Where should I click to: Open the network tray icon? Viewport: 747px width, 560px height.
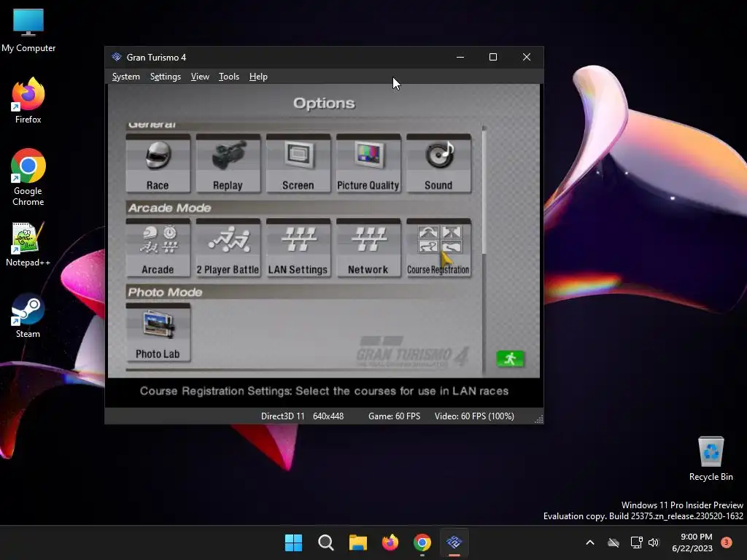pyautogui.click(x=636, y=542)
